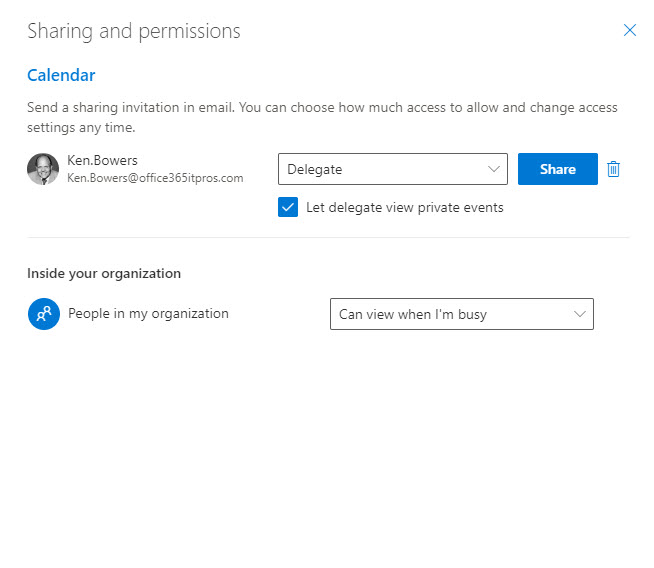Click the chevron on the organization permission box
The height and width of the screenshot is (568, 654).
click(x=579, y=314)
